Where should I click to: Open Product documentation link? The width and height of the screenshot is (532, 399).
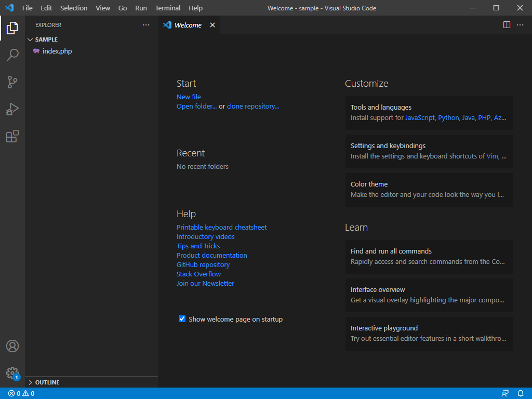[x=212, y=256]
